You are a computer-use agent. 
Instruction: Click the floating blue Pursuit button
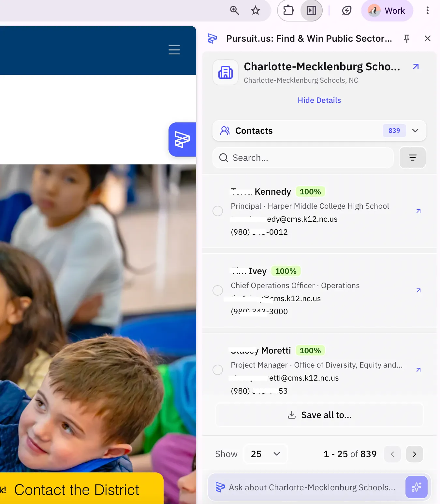[x=183, y=139]
